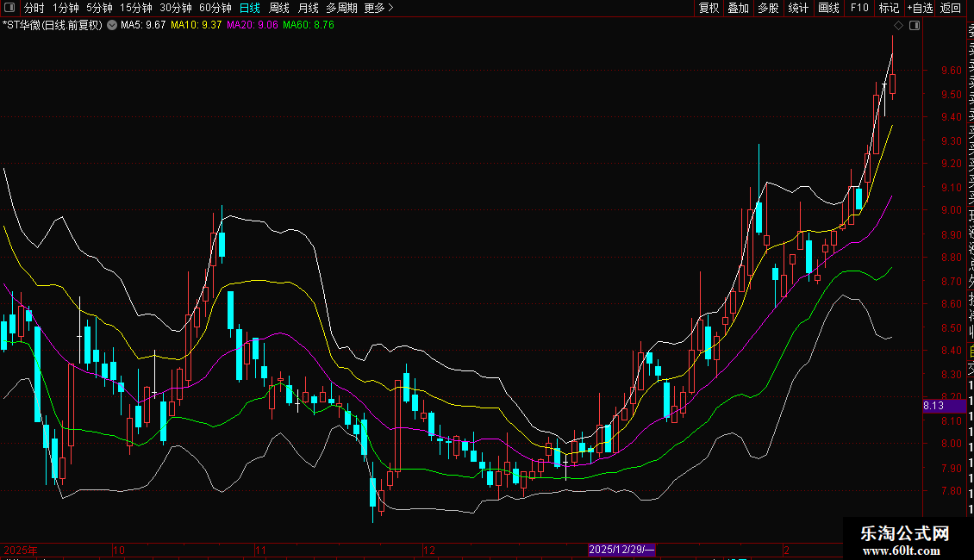Click the 8.50 price axis label
The image size is (974, 560).
[951, 327]
